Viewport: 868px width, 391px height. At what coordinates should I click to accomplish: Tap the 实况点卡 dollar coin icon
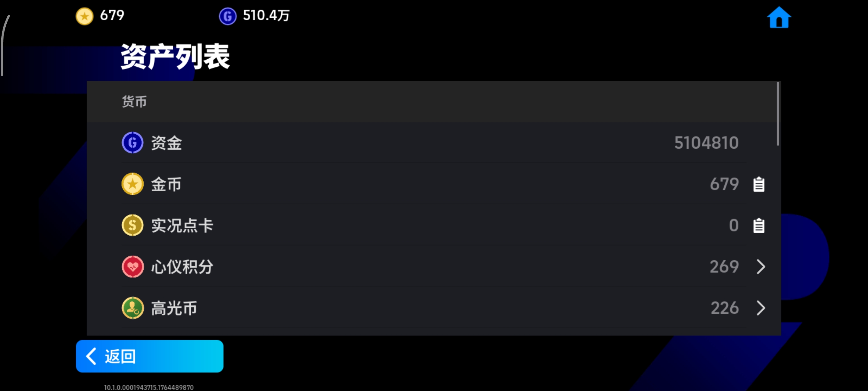click(x=133, y=225)
